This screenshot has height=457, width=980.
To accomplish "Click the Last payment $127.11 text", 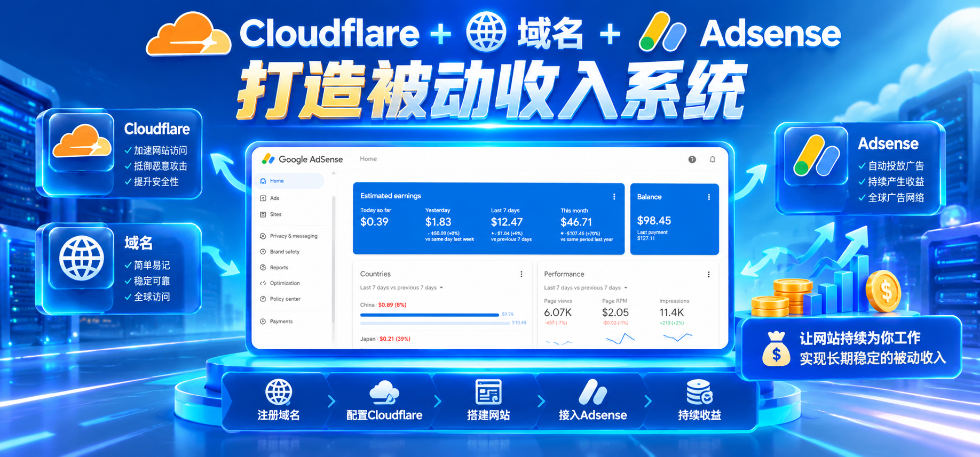I will pyautogui.click(x=652, y=235).
